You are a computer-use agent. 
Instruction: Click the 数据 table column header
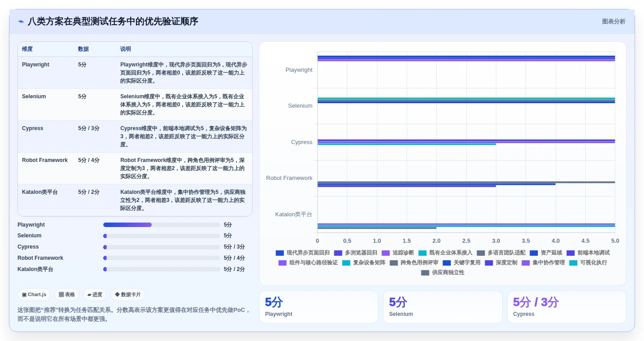coord(83,49)
